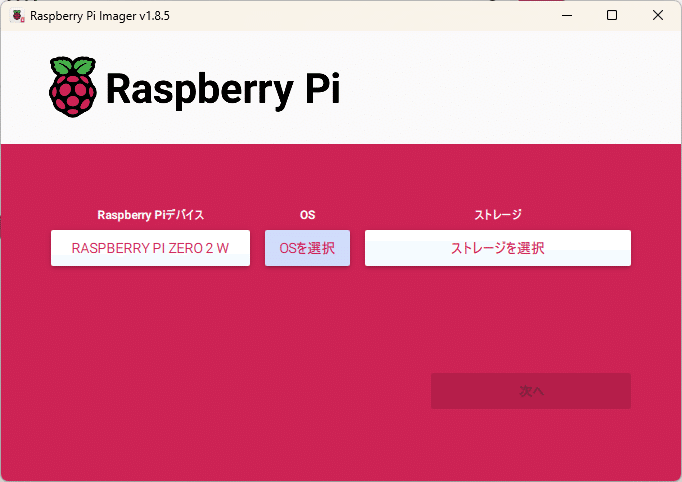The width and height of the screenshot is (682, 482).
Task: Click the Raspberry Pi Imager v1.8.5 title text
Action: (x=100, y=16)
